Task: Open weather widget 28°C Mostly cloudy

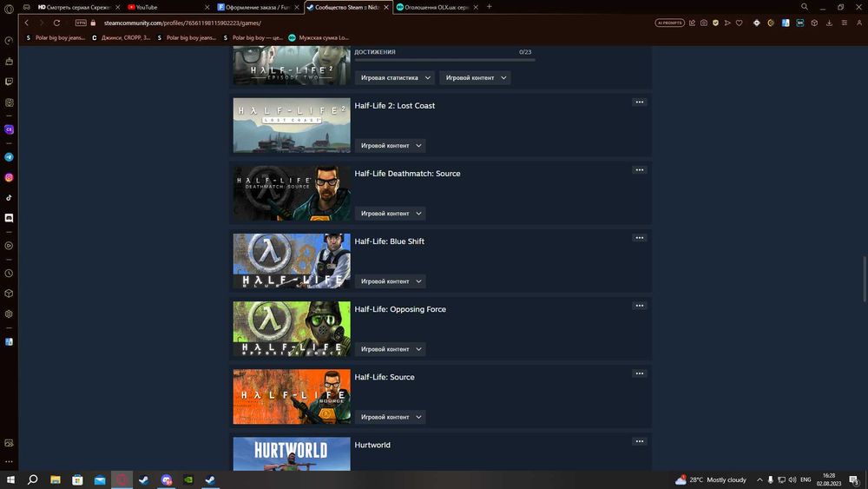Action: 711,479
